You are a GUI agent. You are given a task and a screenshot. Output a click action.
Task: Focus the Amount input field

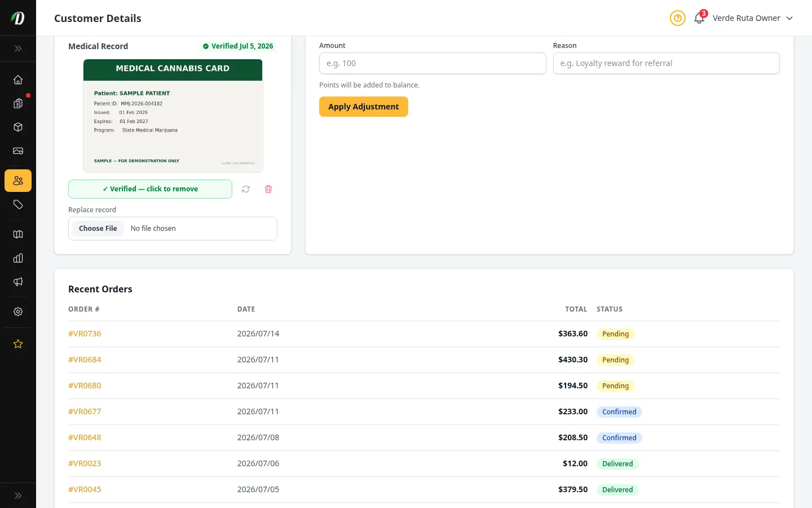(433, 63)
